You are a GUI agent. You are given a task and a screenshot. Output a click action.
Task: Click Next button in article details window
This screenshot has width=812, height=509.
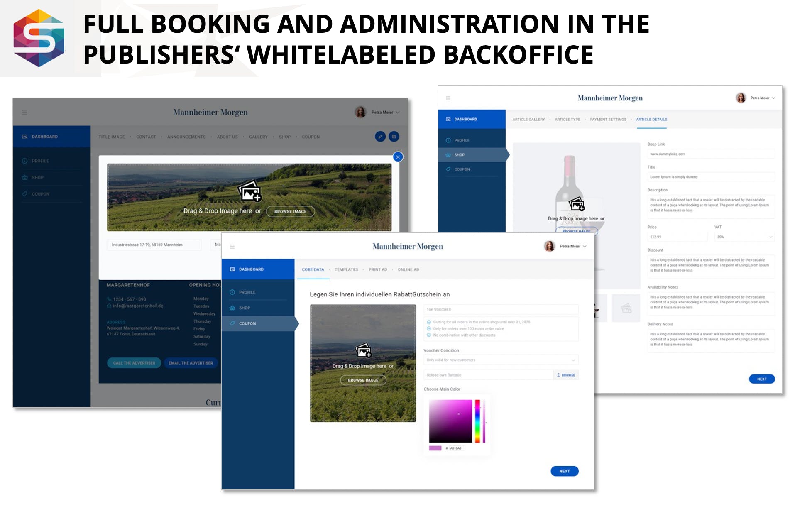tap(761, 379)
